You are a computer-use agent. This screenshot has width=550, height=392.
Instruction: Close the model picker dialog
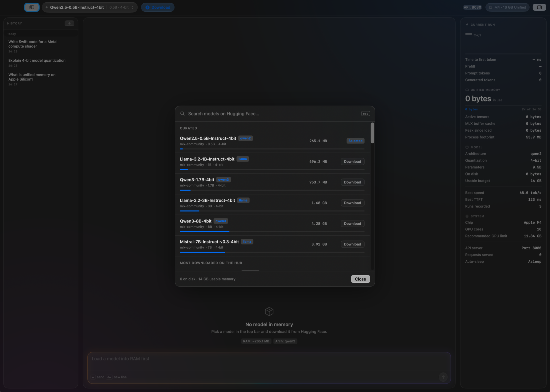(360, 279)
